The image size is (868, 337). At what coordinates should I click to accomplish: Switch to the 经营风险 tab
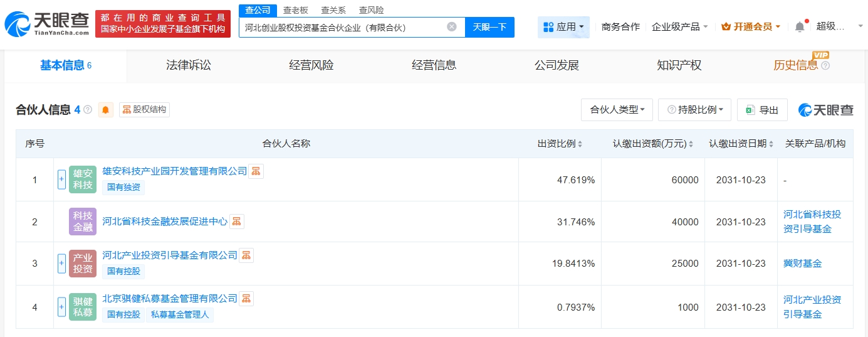pos(311,65)
